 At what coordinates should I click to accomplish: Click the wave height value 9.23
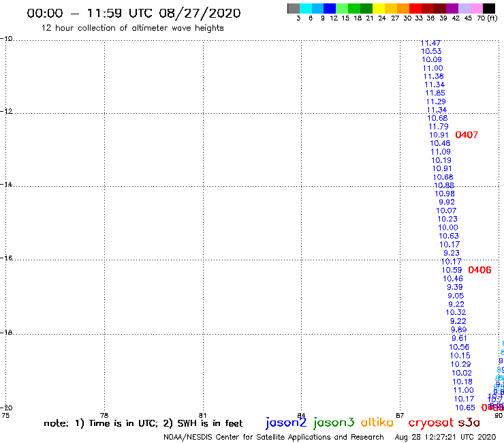[452, 253]
